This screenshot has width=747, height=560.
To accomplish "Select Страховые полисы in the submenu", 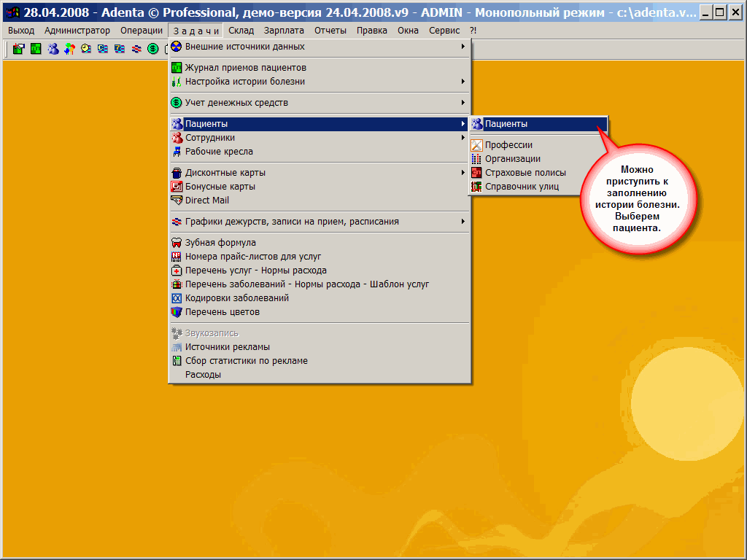I will [525, 173].
